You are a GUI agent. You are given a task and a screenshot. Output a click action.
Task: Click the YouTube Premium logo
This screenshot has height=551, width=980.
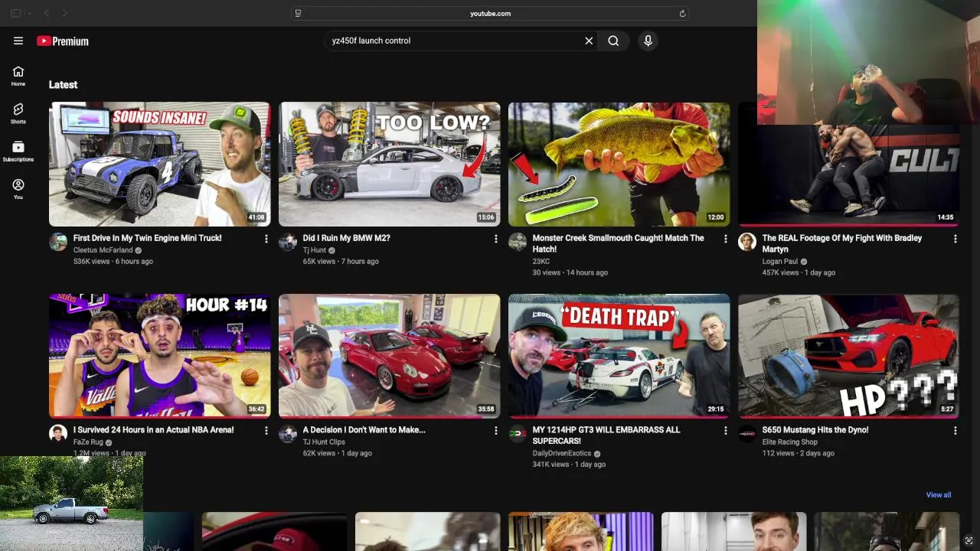pyautogui.click(x=63, y=41)
